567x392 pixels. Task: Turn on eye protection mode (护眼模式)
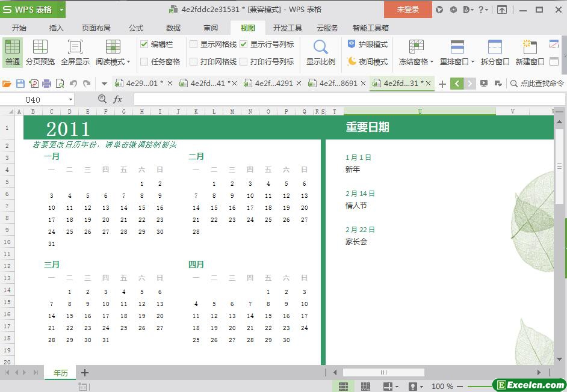coord(367,44)
